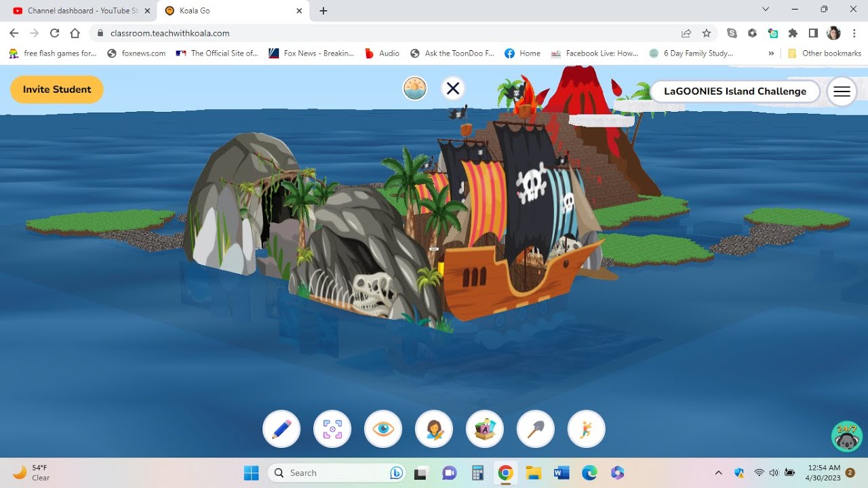The width and height of the screenshot is (868, 488).
Task: Open Other bookmarks folder
Action: tap(825, 54)
